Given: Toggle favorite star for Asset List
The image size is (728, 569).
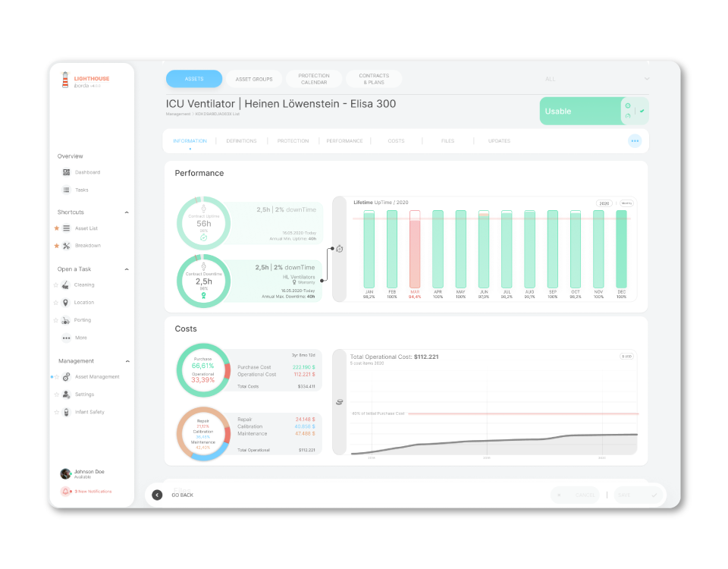Looking at the screenshot, I should [x=56, y=228].
